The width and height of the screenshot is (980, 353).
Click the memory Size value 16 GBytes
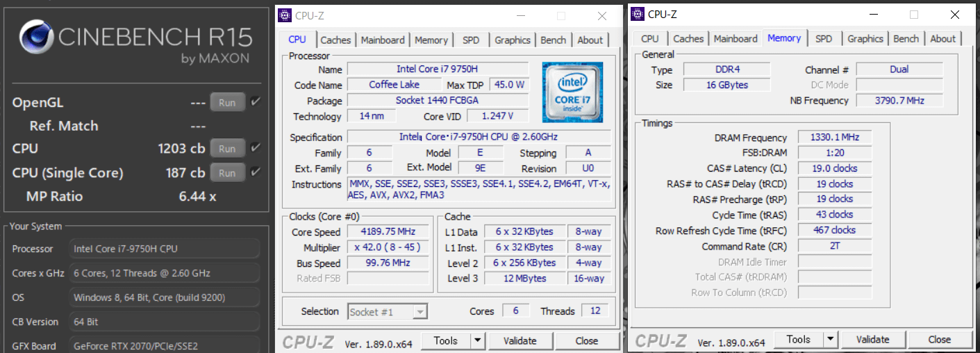(x=726, y=85)
